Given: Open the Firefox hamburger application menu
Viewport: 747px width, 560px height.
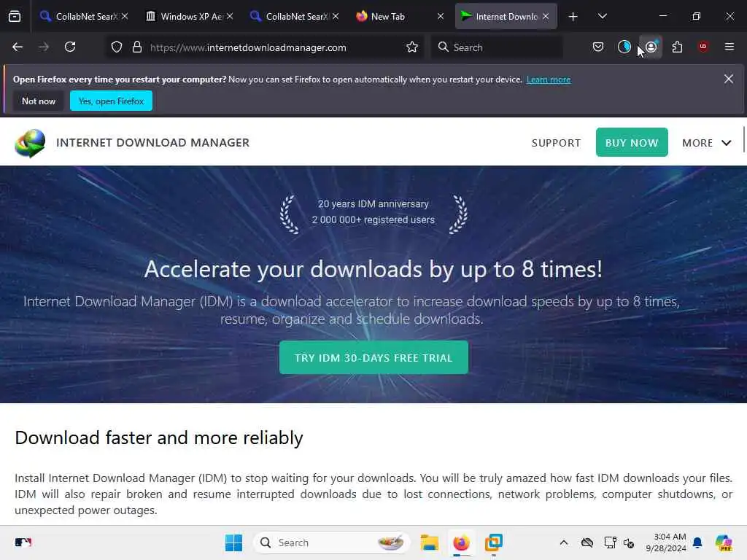Looking at the screenshot, I should (729, 47).
